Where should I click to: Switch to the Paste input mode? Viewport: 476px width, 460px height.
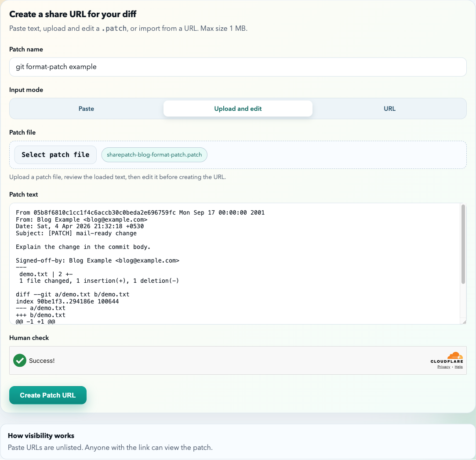[86, 108]
